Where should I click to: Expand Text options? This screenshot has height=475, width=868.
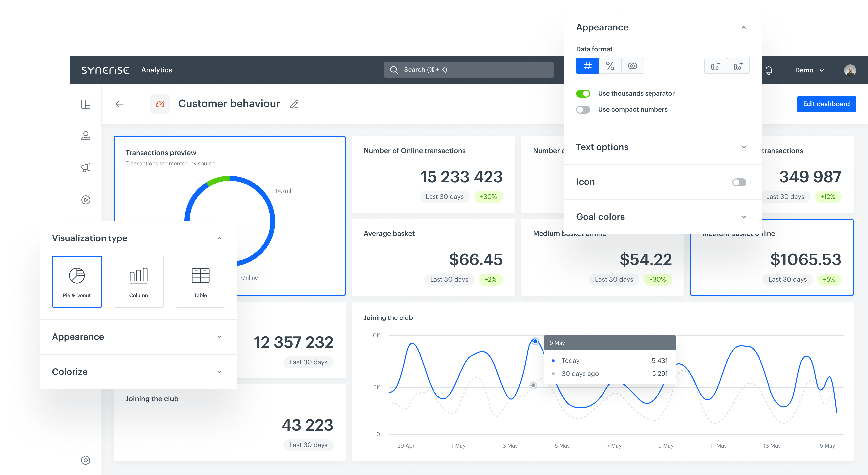[744, 147]
